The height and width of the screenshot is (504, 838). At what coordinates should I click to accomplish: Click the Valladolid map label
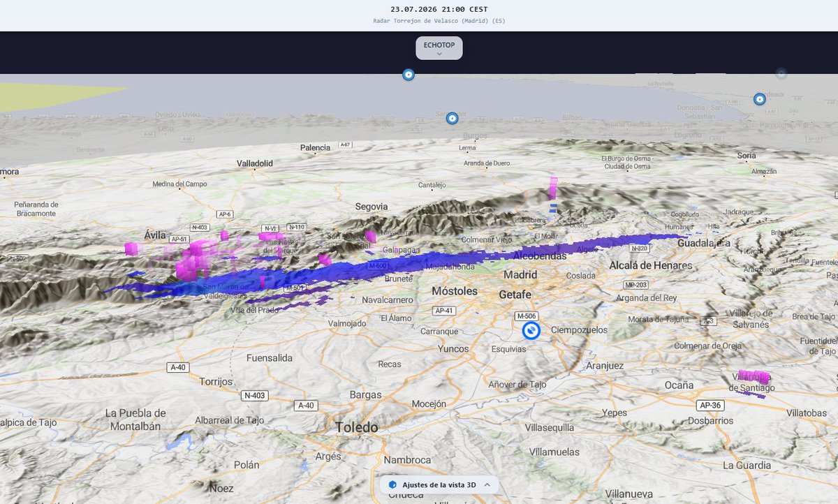pos(254,163)
